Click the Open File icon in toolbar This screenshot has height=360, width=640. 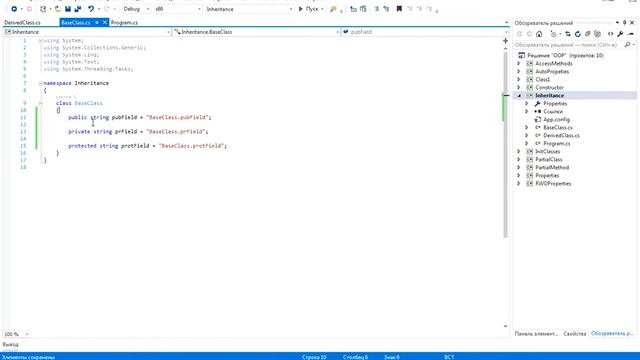[58, 9]
